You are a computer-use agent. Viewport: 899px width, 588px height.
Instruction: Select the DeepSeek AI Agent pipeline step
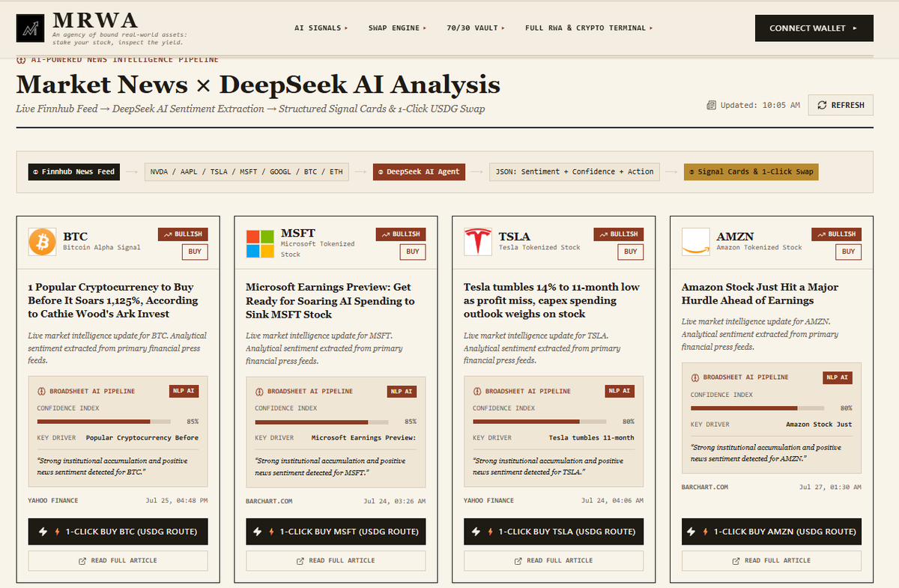pos(419,172)
